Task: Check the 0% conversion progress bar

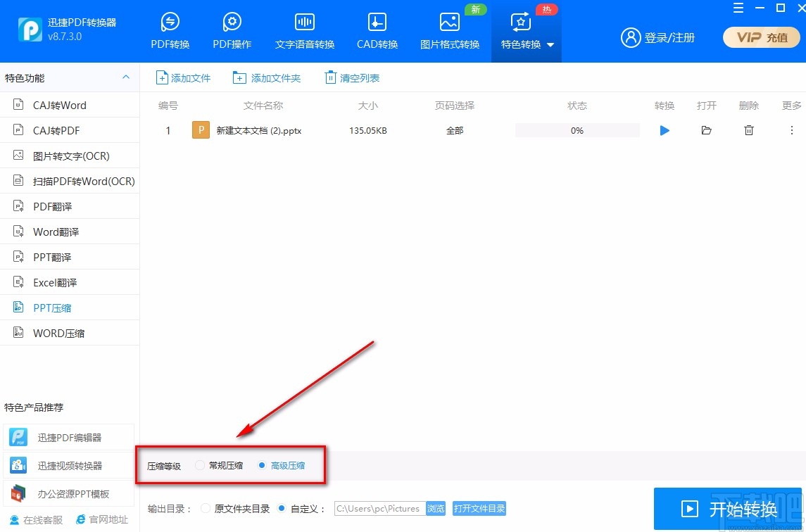Action: 577,130
